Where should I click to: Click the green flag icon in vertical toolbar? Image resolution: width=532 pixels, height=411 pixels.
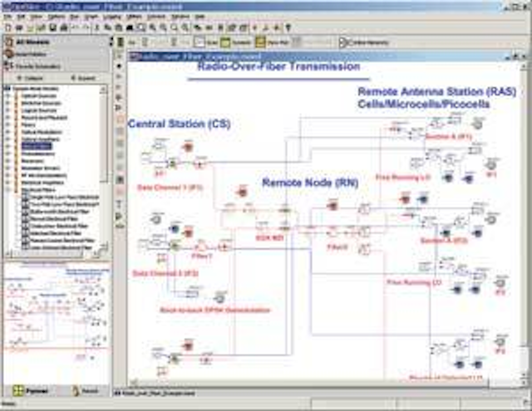[x=120, y=216]
